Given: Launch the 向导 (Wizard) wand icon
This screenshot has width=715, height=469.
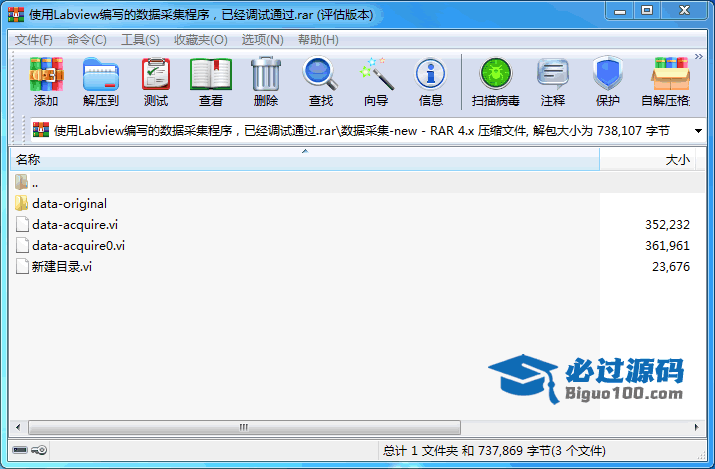Looking at the screenshot, I should pyautogui.click(x=375, y=81).
